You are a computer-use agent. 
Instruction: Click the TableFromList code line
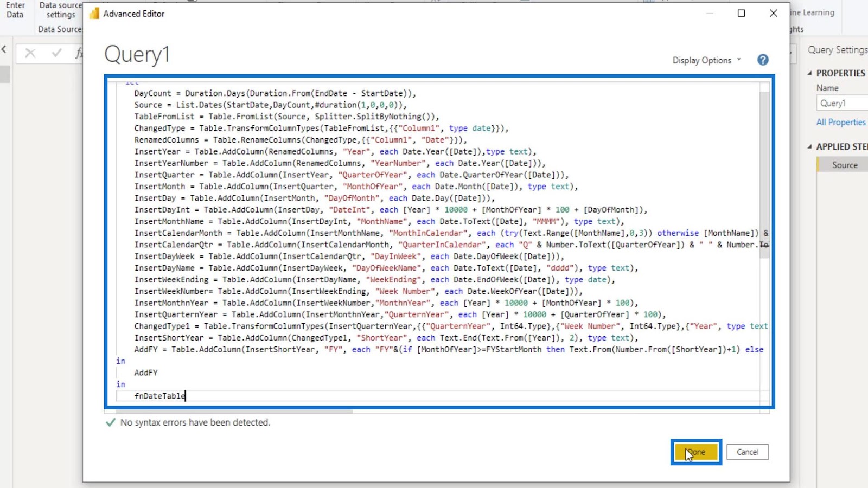click(x=287, y=117)
